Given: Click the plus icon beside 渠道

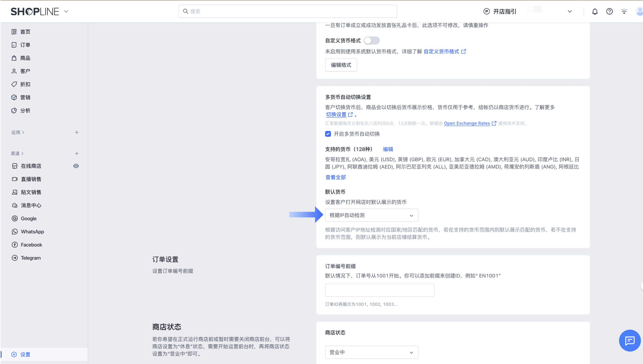Looking at the screenshot, I should (x=77, y=154).
